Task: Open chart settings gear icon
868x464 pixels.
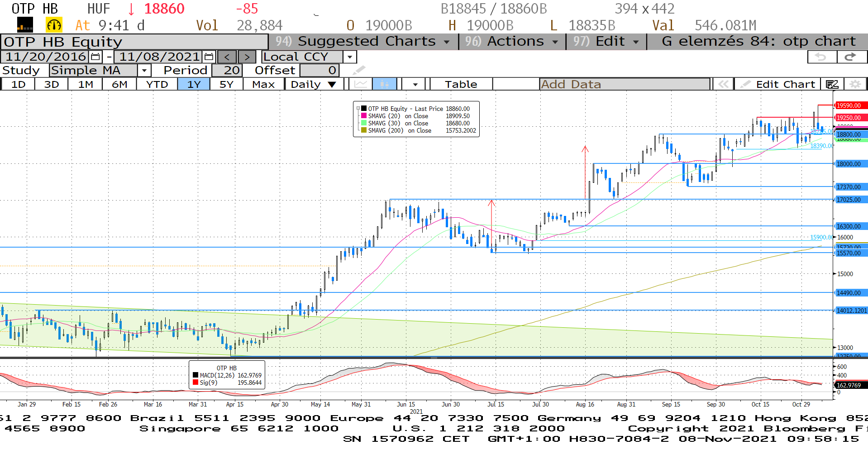Action: 855,84
